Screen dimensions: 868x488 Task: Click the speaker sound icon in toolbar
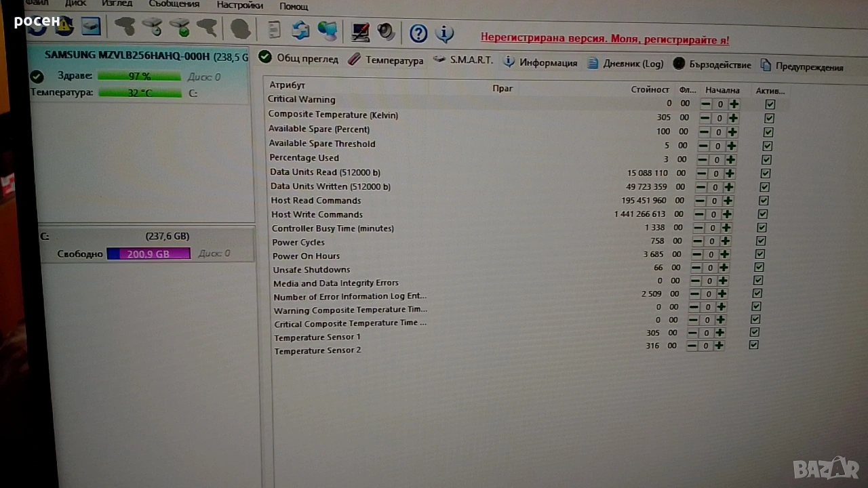(x=387, y=31)
